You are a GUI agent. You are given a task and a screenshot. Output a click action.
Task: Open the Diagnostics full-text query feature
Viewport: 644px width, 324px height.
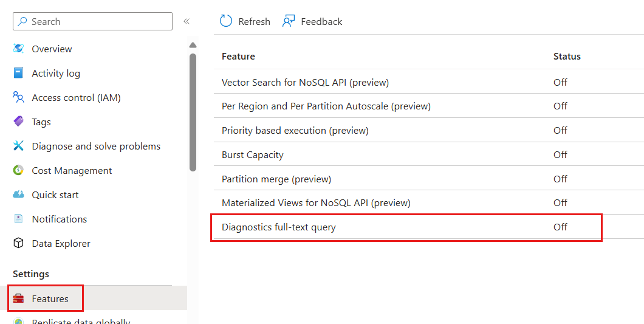tap(278, 227)
